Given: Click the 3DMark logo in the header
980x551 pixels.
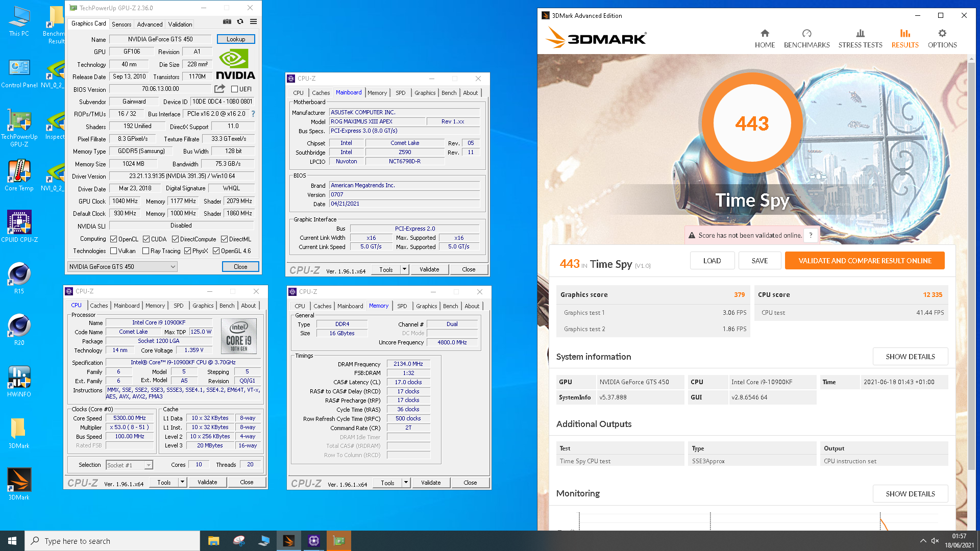Looking at the screenshot, I should [x=595, y=39].
